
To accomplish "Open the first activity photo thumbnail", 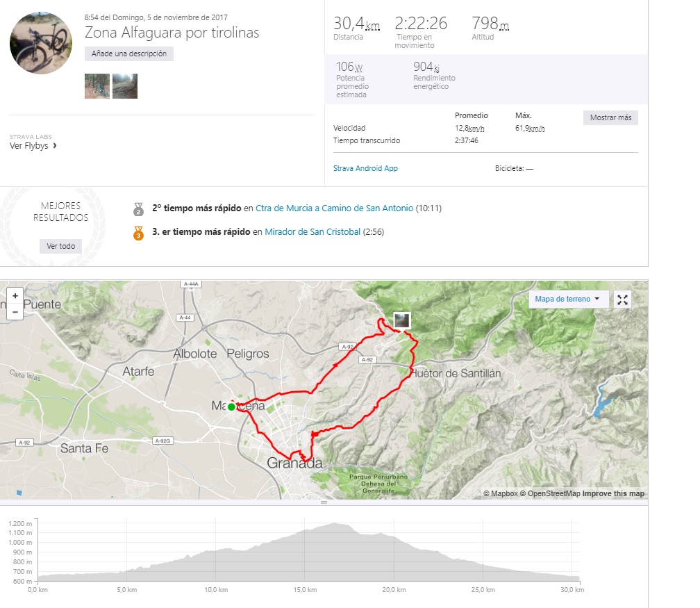I will pos(97,86).
